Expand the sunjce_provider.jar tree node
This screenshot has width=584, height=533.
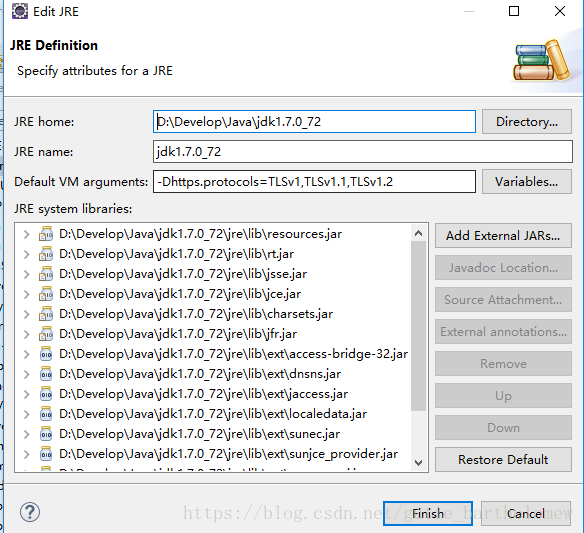tap(26, 454)
